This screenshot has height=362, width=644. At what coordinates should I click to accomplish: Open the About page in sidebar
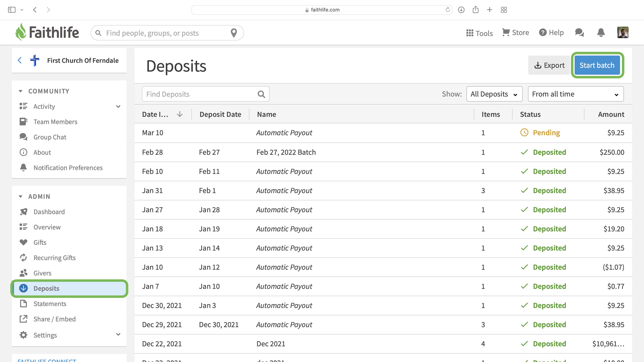[x=42, y=152]
